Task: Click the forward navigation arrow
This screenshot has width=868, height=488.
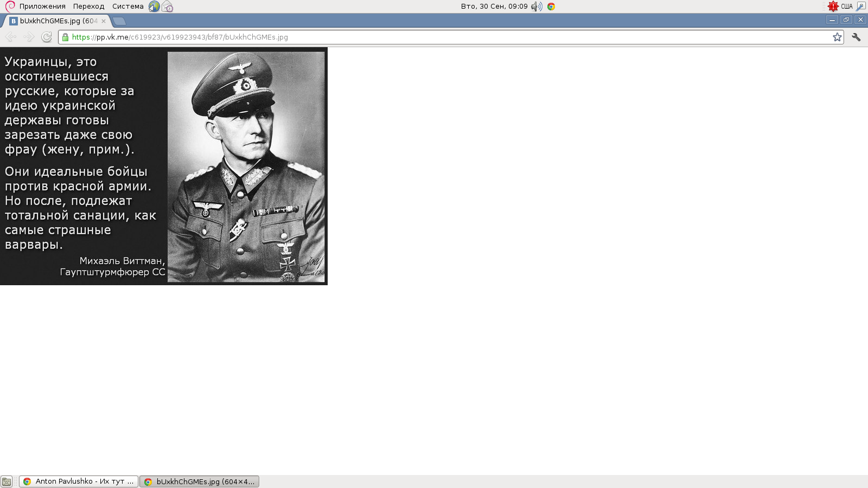Action: click(29, 37)
